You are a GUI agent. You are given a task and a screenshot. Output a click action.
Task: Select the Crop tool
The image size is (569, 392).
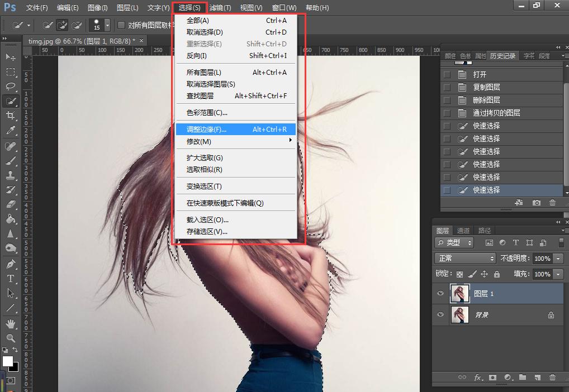[x=11, y=116]
